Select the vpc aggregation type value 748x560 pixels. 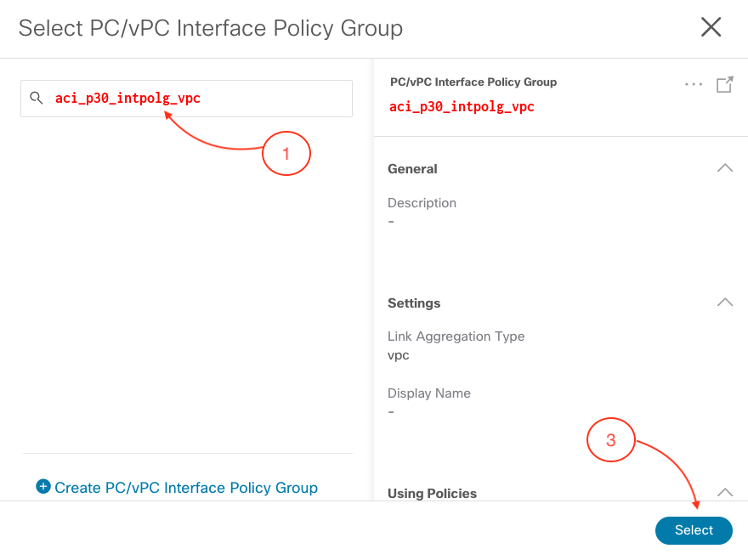(399, 355)
